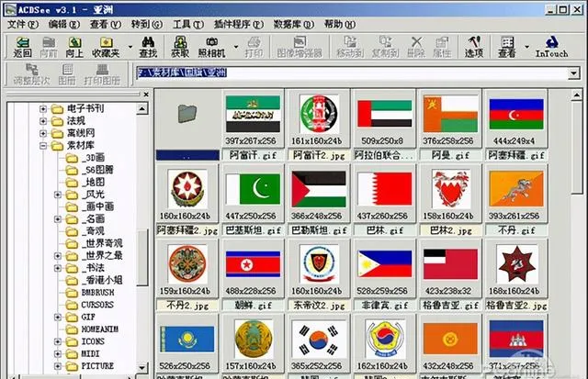
Task: Open dropdown arrow next to 照相机
Action: [x=236, y=47]
